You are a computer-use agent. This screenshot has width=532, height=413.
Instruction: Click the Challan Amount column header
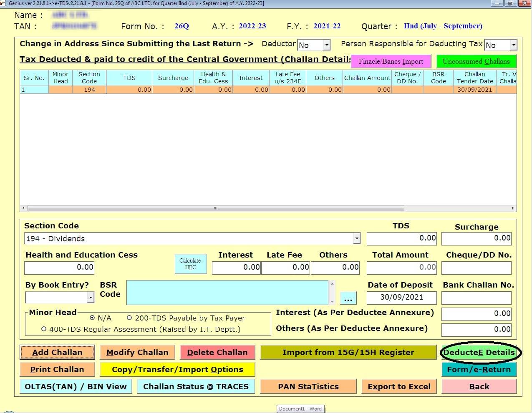(x=367, y=78)
